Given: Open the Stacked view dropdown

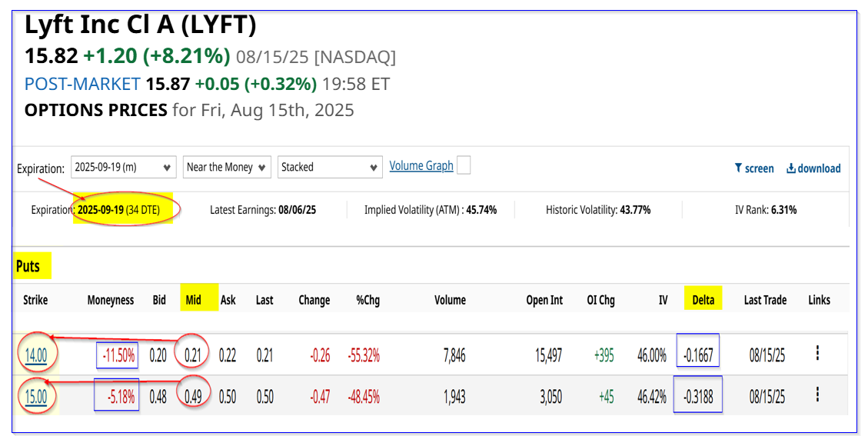Looking at the screenshot, I should pyautogui.click(x=330, y=167).
